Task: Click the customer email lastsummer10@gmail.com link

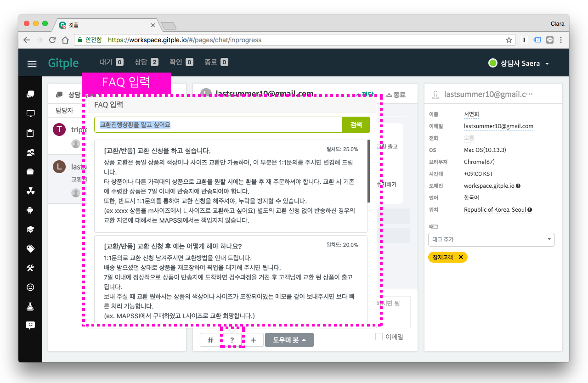Action: (498, 126)
